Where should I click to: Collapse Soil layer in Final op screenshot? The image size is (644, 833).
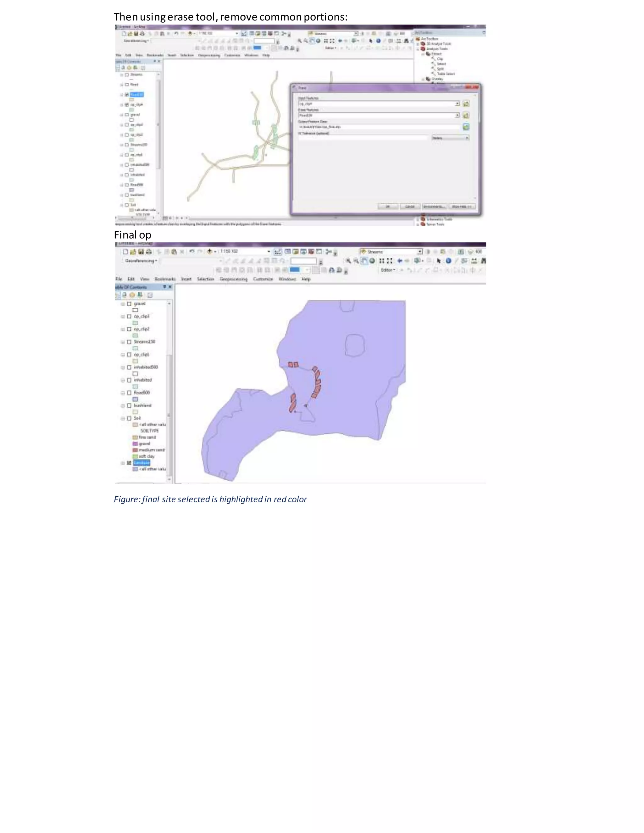(x=123, y=418)
